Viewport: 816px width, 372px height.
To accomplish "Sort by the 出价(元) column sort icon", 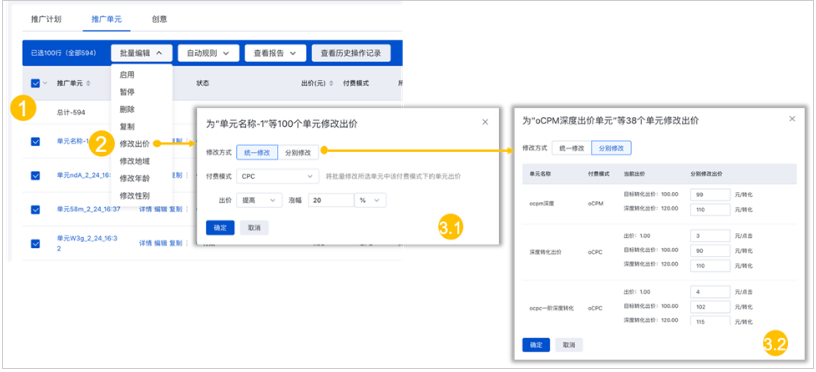I will coord(332,83).
